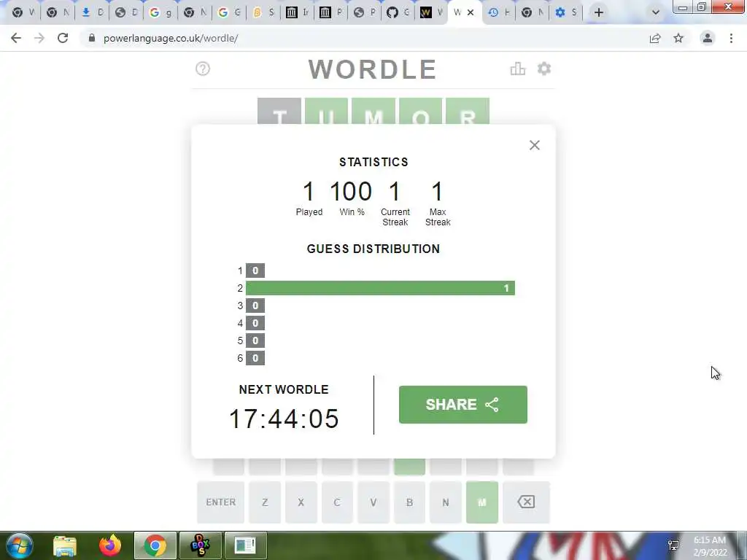Open Firefox from the taskbar
The image size is (747, 560).
110,545
